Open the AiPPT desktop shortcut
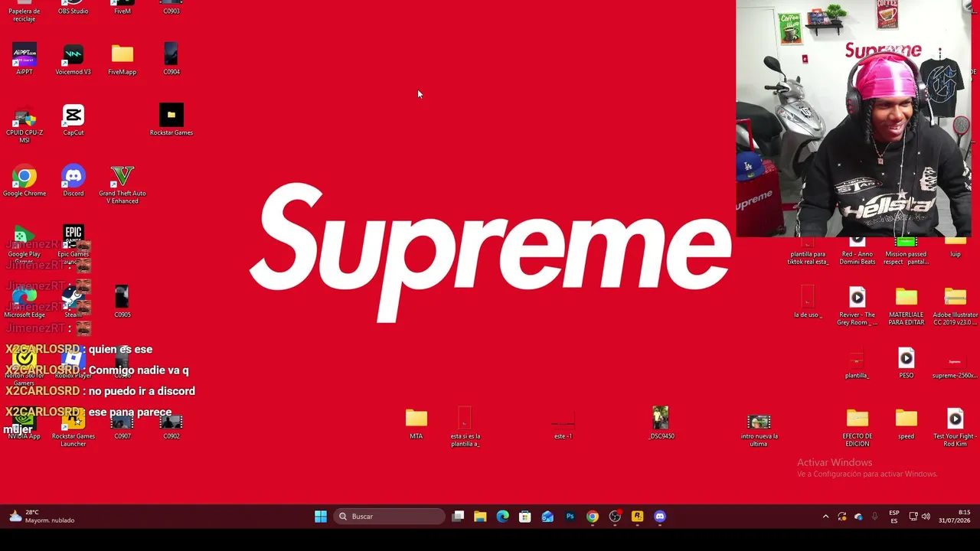980x551 pixels. 24,60
